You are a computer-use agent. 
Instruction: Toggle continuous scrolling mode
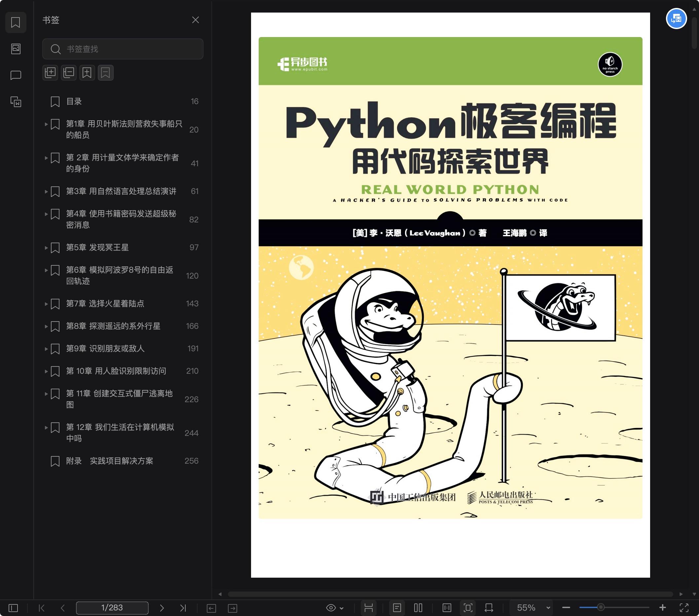tap(368, 608)
